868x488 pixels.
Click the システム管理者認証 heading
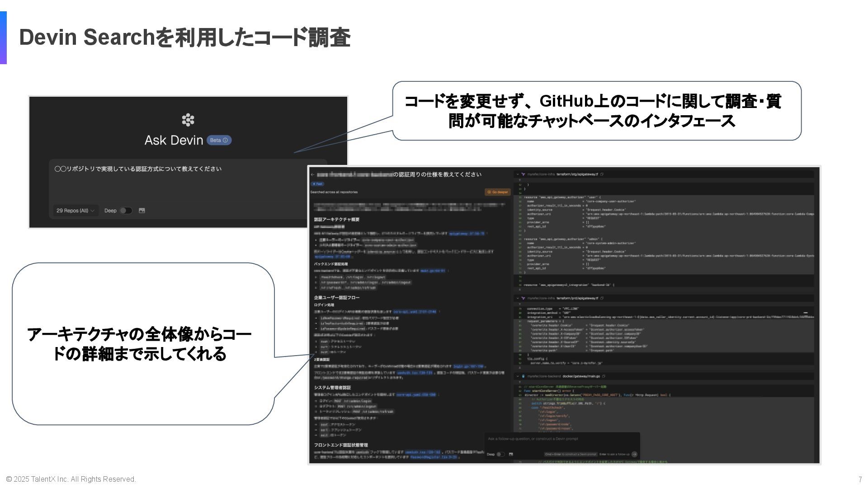click(332, 388)
